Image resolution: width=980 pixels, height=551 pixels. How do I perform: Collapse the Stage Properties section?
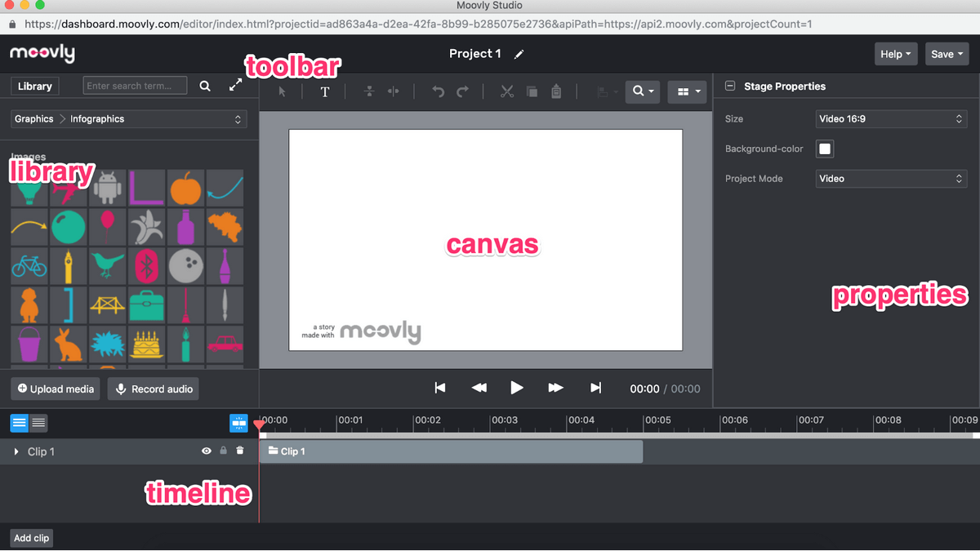click(x=730, y=86)
